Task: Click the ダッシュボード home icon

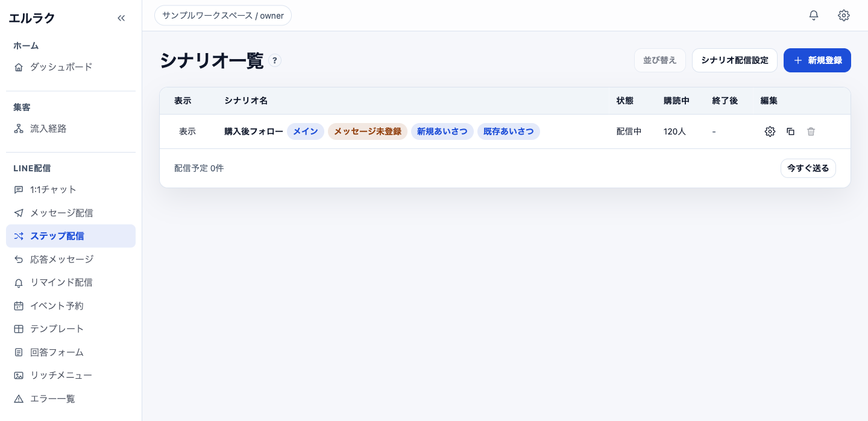Action: coord(19,67)
